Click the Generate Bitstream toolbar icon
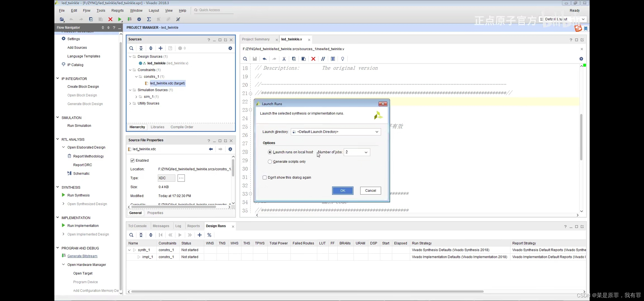Viewport: 644px width, 301px height. 129,19
